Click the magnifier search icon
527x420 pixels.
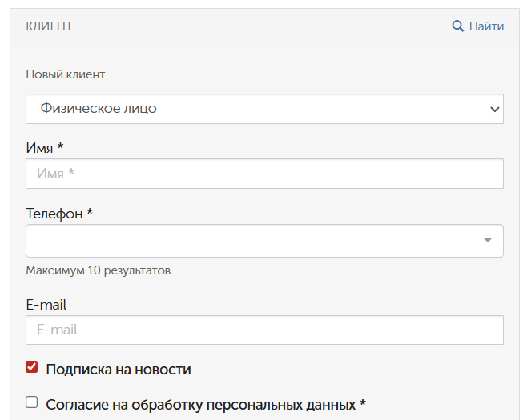458,26
